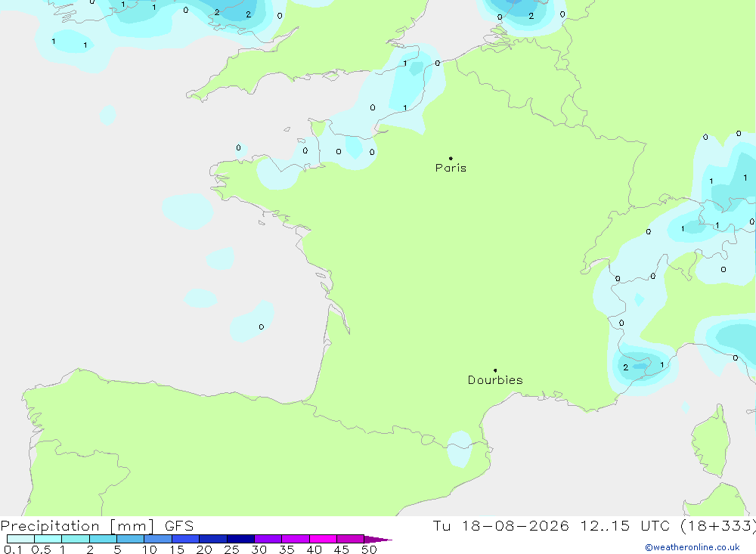
Task: Click the '12..15 UTC' time range text
Action: coord(625,526)
